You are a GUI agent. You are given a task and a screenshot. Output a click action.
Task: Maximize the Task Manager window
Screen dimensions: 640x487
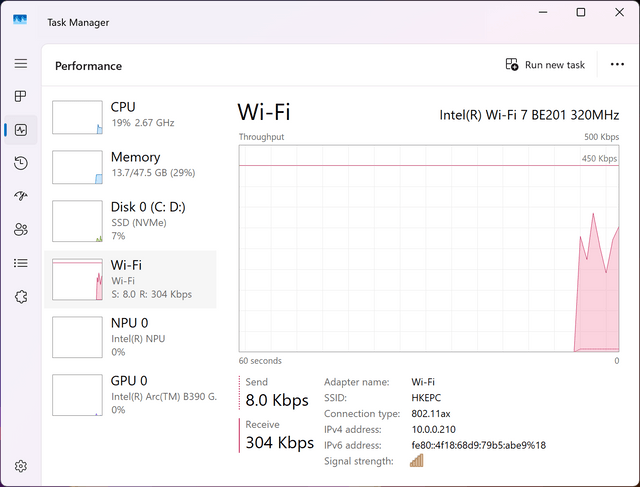click(581, 12)
